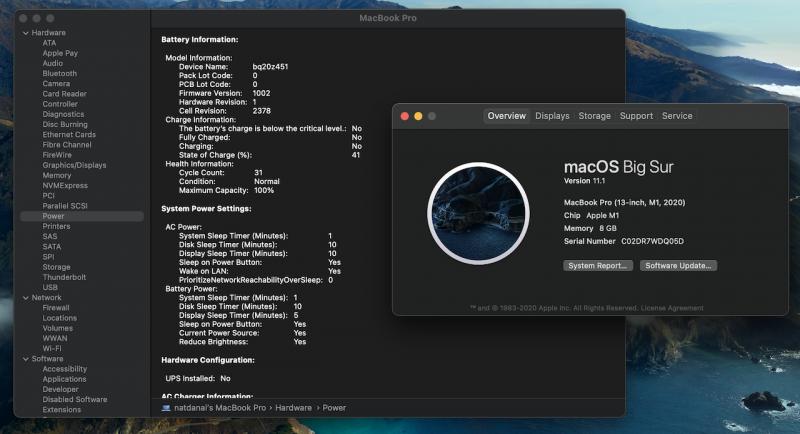
Task: Open Applications under Software
Action: pos(64,379)
